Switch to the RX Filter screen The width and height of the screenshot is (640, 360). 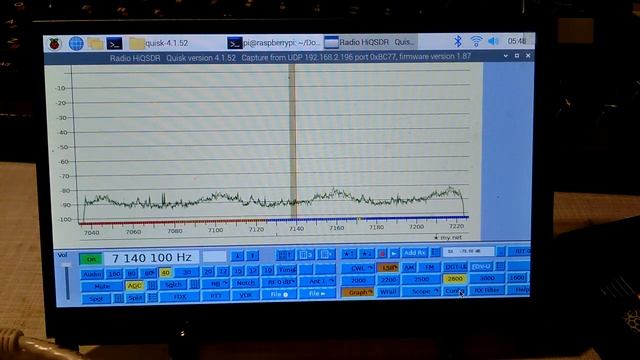[487, 290]
